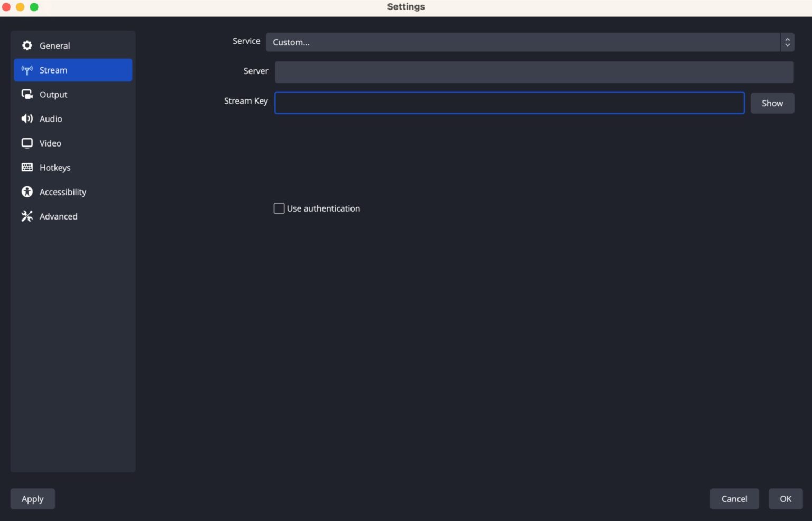Switch to the Audio settings page
The height and width of the screenshot is (521, 812).
[51, 118]
